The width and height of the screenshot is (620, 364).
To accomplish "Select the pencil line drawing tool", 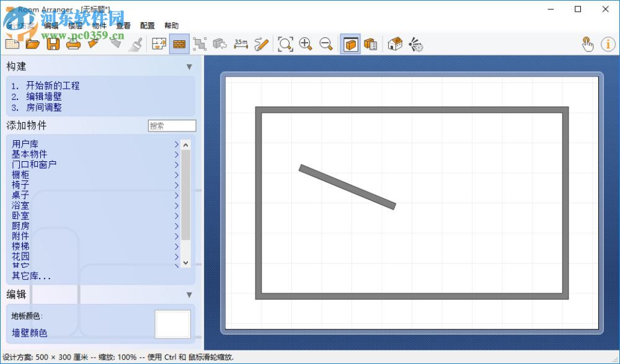I will tap(262, 44).
